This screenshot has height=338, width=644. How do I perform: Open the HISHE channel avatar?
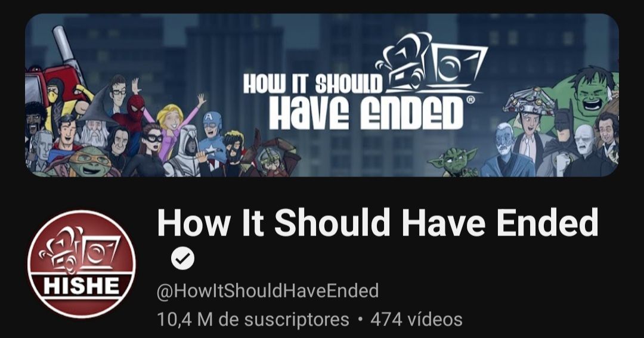[x=81, y=264]
